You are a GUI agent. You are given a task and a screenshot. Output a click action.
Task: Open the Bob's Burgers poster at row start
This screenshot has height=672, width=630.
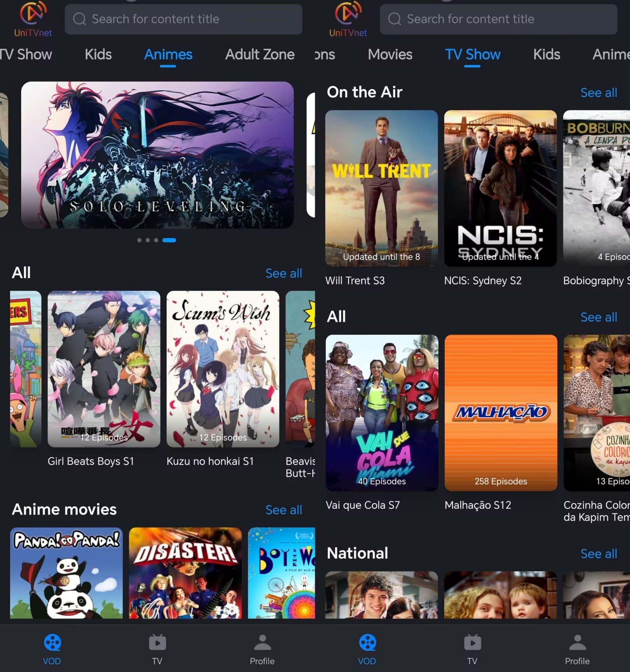coord(26,369)
